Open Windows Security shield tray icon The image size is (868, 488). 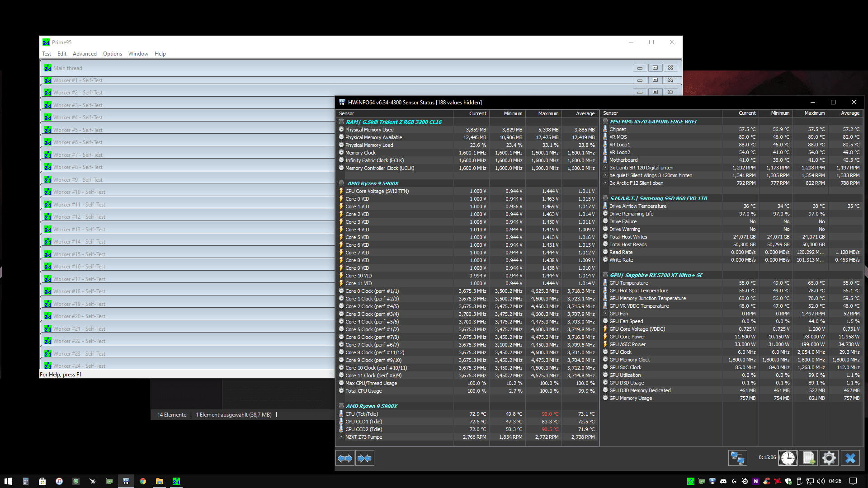pos(788,481)
